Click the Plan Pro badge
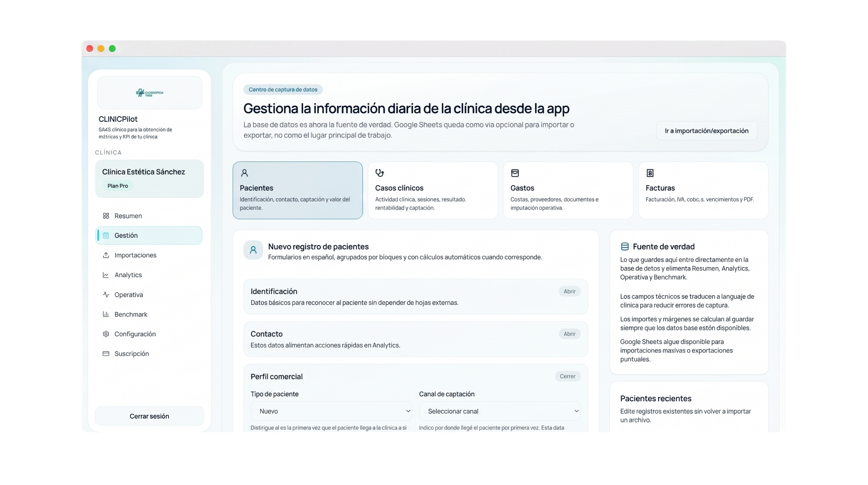Screen dimensions: 868x485 point(118,186)
